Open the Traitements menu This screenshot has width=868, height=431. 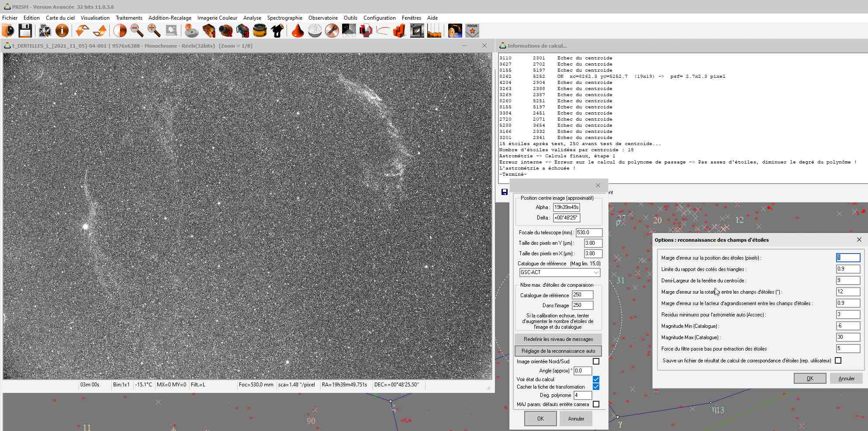click(x=129, y=18)
